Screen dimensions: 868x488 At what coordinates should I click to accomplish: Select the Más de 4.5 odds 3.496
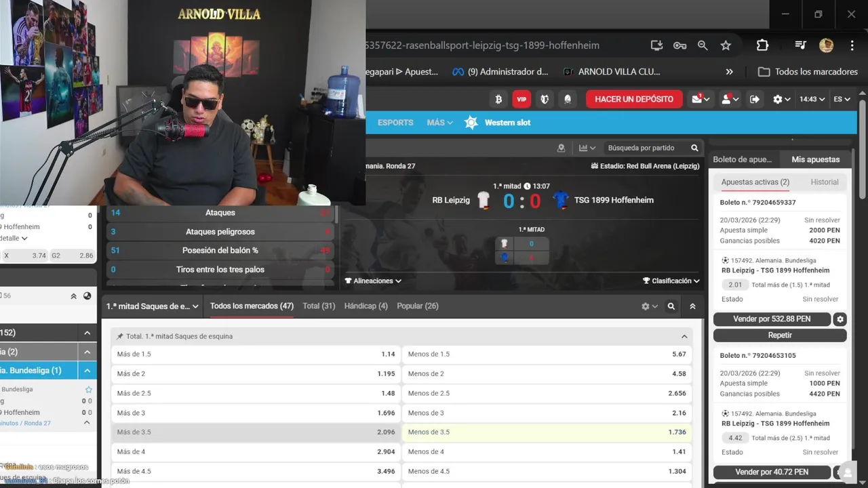tap(256, 472)
